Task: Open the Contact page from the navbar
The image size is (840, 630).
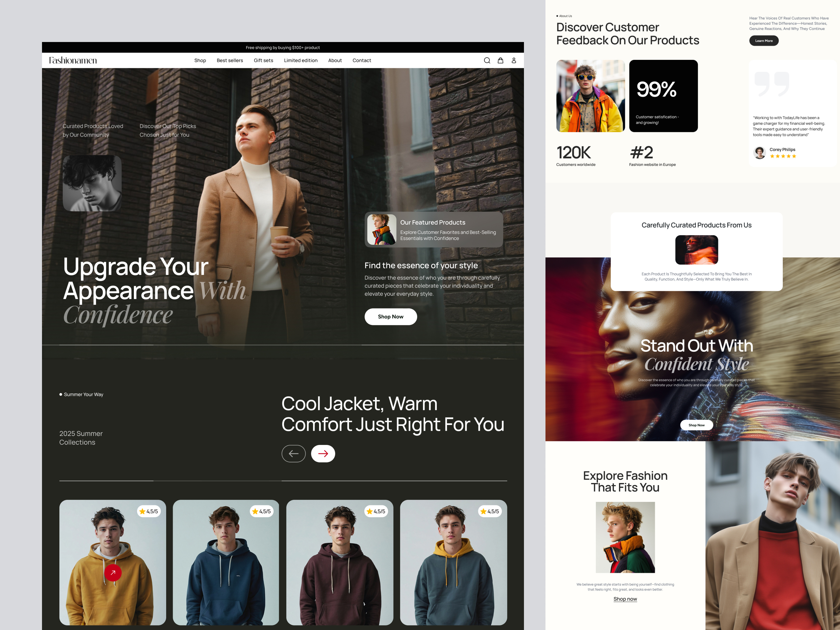Action: pyautogui.click(x=361, y=60)
